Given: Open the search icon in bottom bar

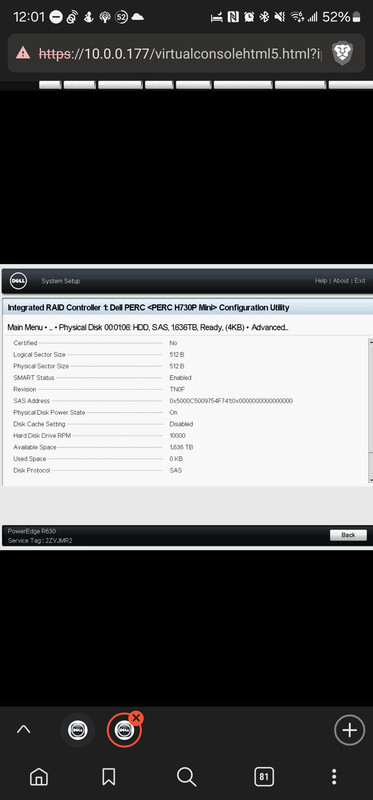Looking at the screenshot, I should [x=186, y=777].
